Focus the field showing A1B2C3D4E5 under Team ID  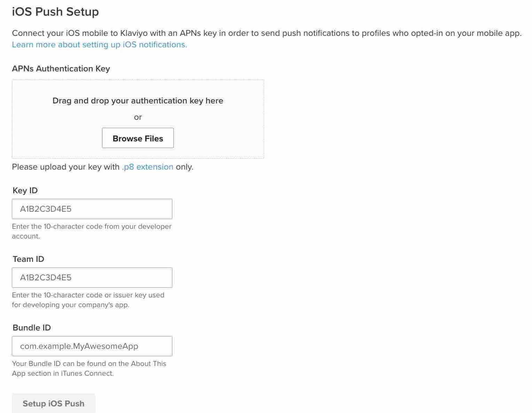(x=92, y=277)
